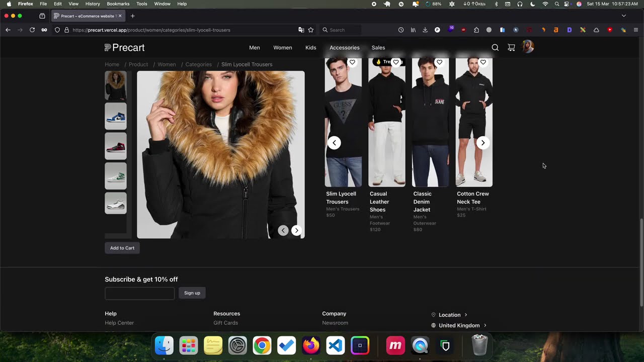Screen dimensions: 644x362
Task: Open the Newsroom footer link
Action: [x=335, y=323]
